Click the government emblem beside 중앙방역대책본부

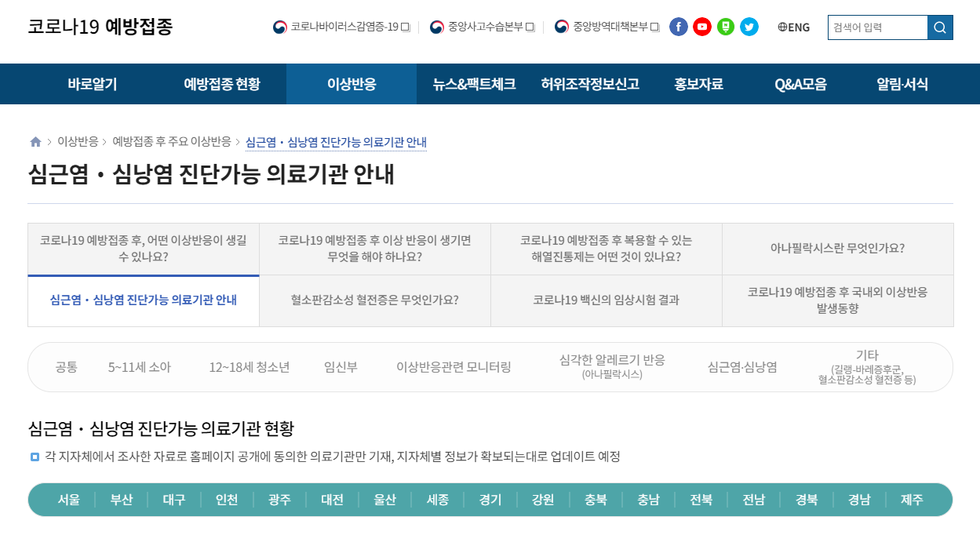pos(559,26)
